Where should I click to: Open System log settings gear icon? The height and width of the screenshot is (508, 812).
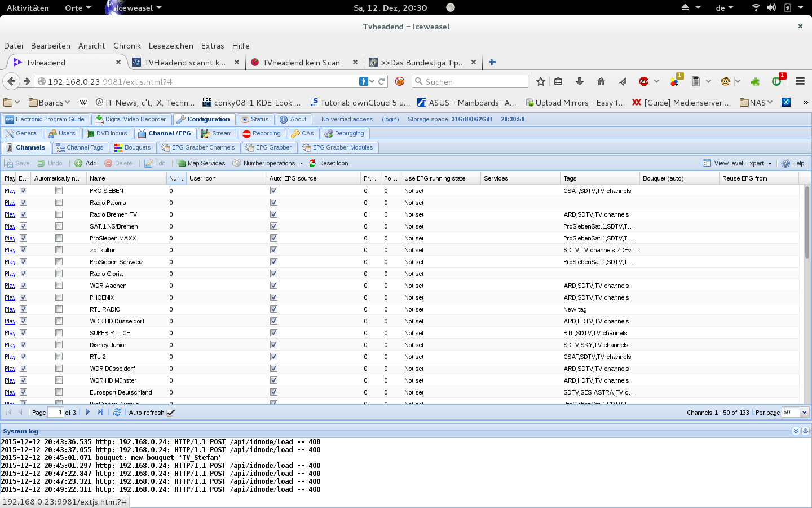pyautogui.click(x=805, y=431)
